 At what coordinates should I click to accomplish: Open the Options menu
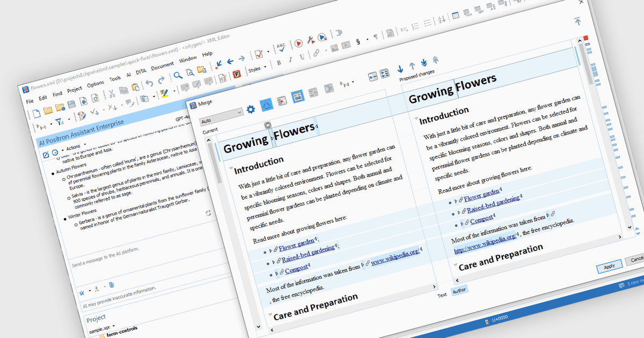tap(96, 84)
